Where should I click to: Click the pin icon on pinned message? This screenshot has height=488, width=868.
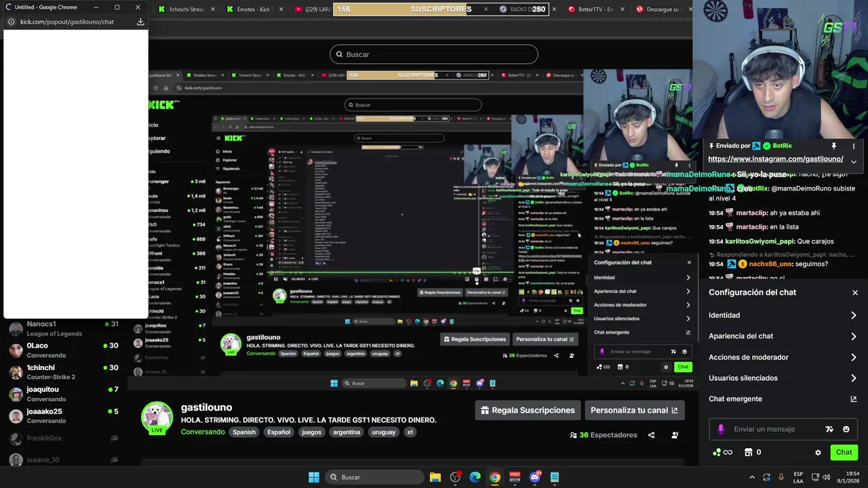[834, 146]
